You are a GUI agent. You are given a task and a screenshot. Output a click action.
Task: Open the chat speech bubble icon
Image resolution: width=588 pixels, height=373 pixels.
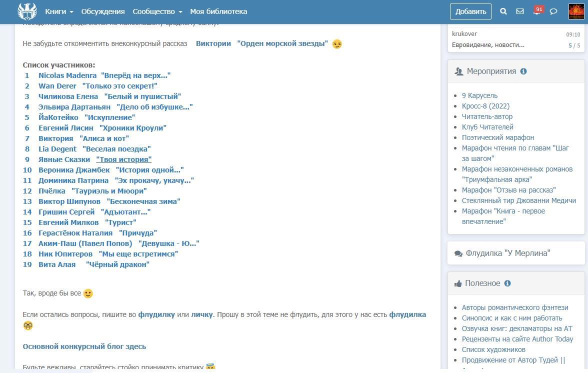coord(553,11)
